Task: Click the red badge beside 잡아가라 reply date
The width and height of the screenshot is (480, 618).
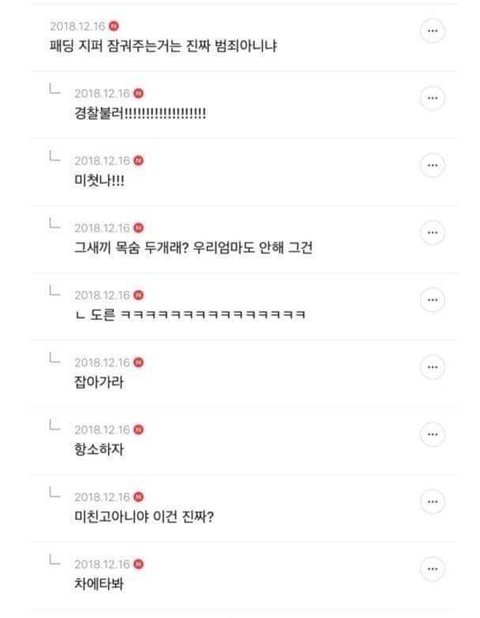Action: point(138,362)
